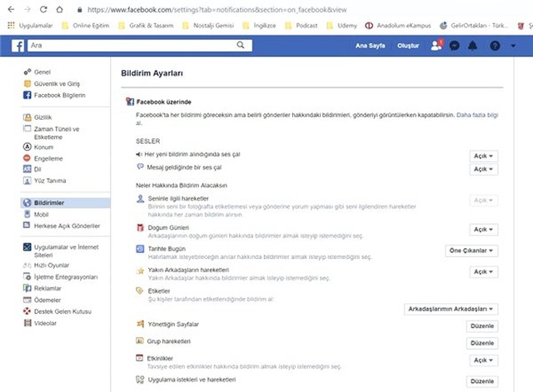Open Konum settings
The image size is (533, 392).
tap(38, 147)
